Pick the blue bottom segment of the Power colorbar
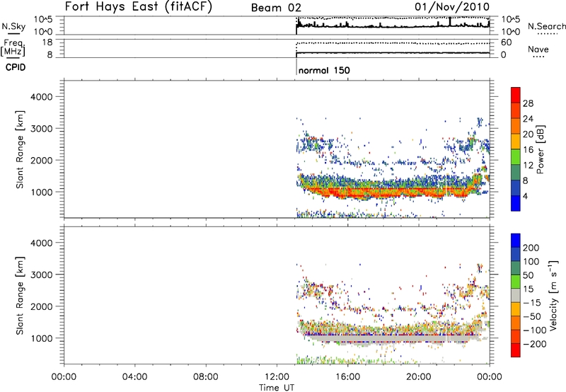The width and height of the screenshot is (566, 392). click(x=516, y=204)
